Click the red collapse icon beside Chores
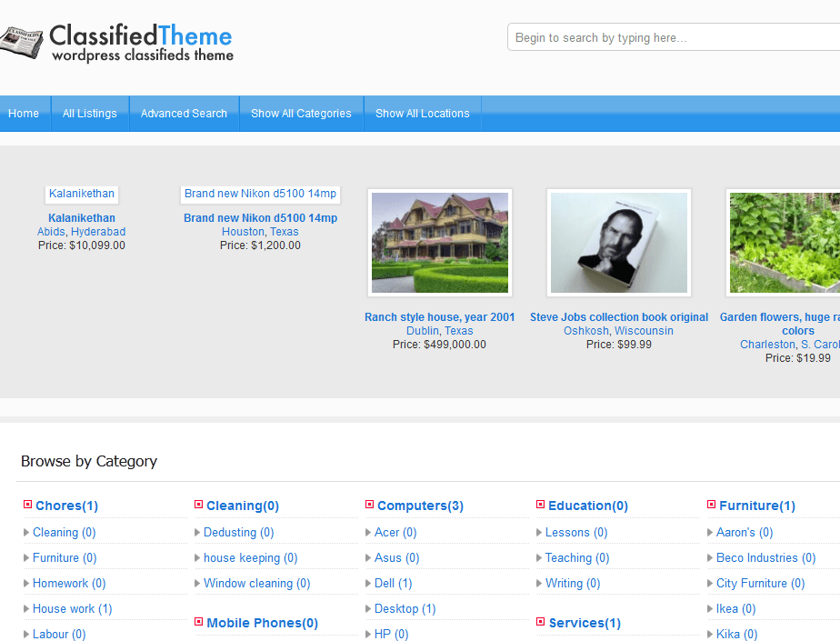 click(26, 506)
